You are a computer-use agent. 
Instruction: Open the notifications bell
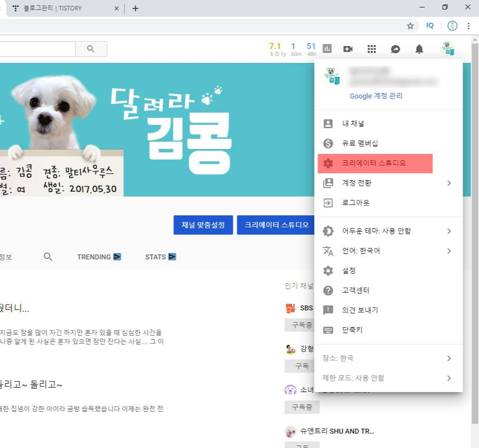pyautogui.click(x=419, y=49)
